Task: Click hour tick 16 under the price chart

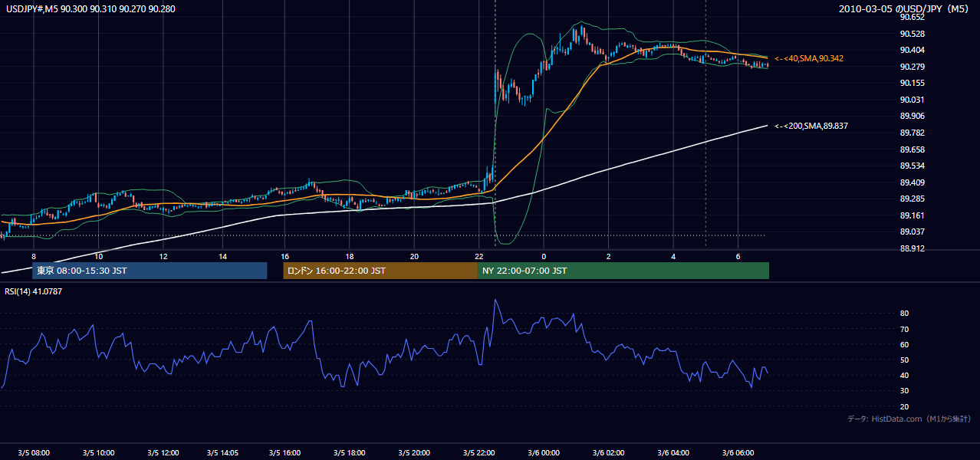Action: click(284, 255)
